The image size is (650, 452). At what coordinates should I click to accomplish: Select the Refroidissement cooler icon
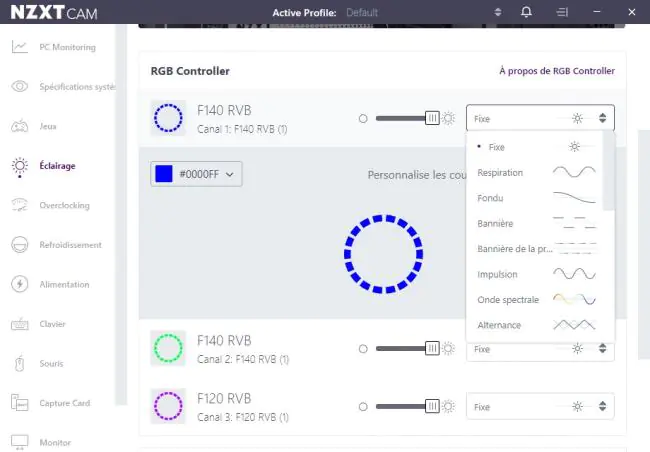(19, 245)
